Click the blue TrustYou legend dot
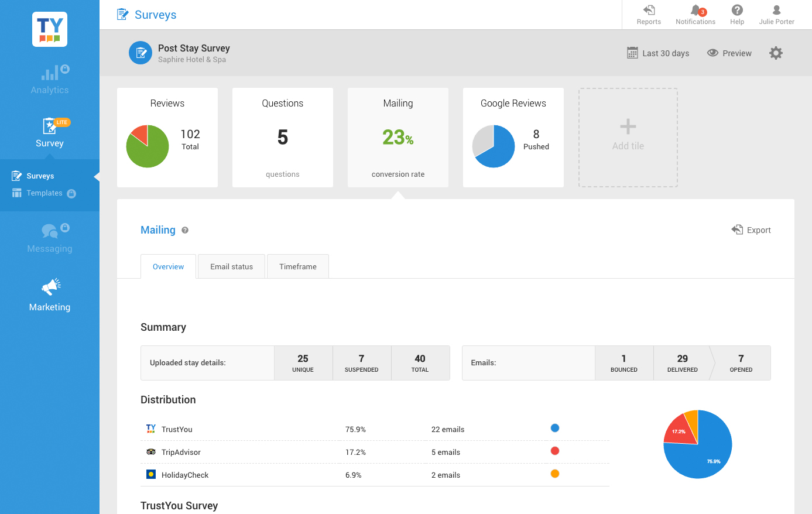Viewport: 812px width, 514px height. pos(555,428)
